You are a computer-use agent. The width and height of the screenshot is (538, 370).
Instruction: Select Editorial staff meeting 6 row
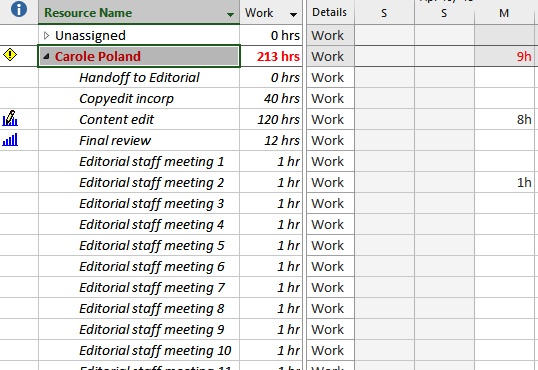[x=152, y=267]
